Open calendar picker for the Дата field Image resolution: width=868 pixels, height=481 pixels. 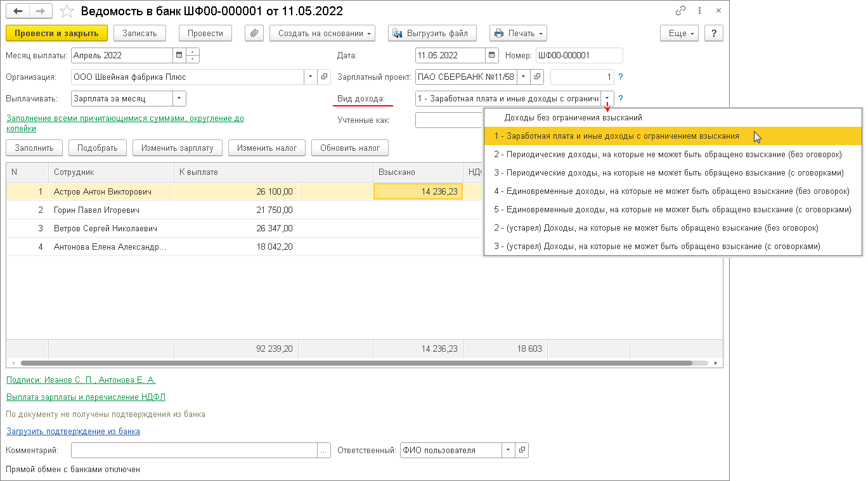pyautogui.click(x=491, y=55)
